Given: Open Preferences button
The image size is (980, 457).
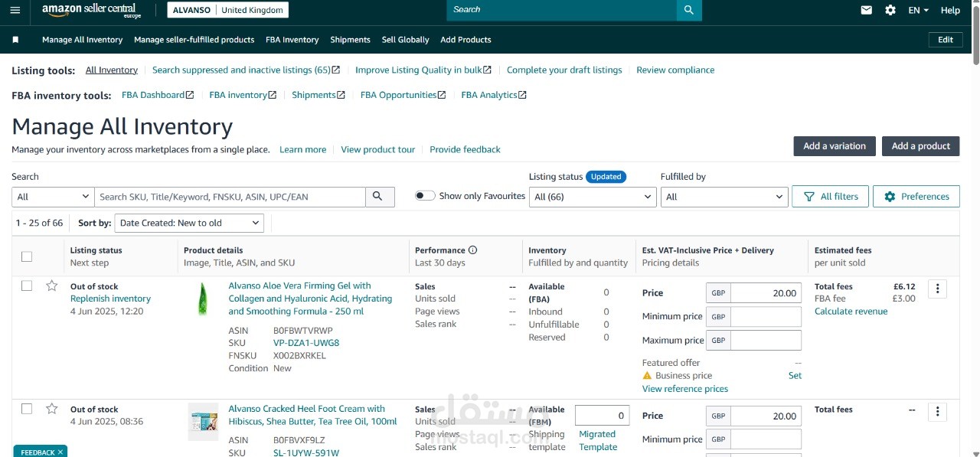Looking at the screenshot, I should [916, 197].
